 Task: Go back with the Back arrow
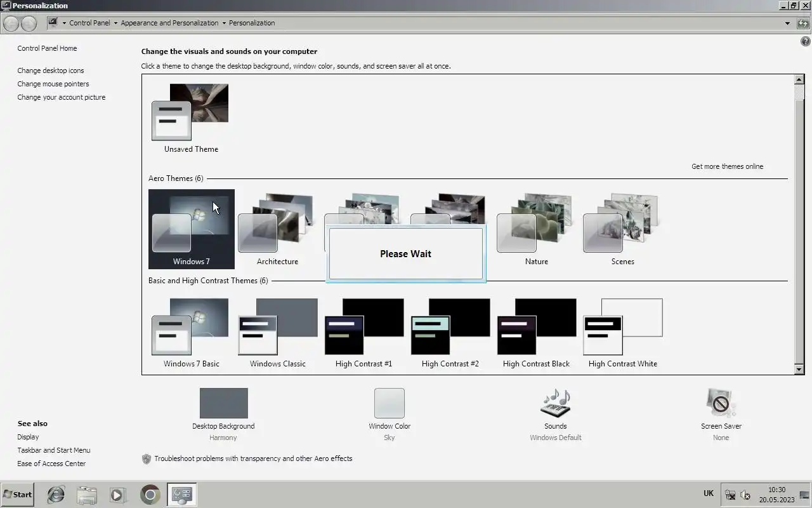11,23
